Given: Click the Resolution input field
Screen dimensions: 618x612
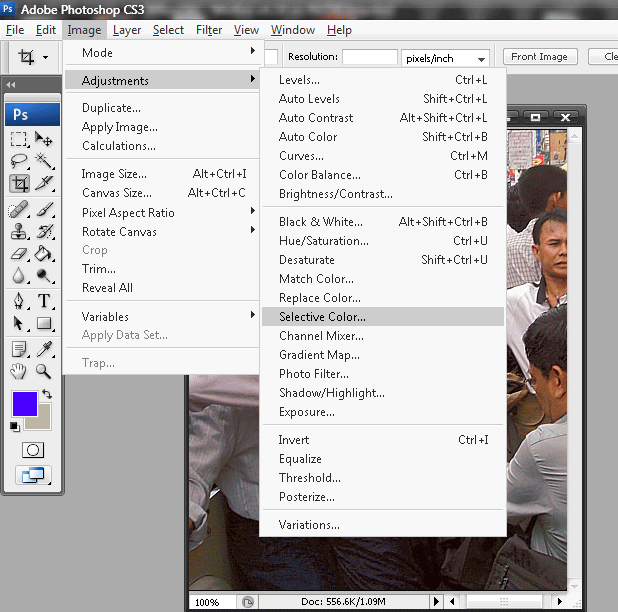Looking at the screenshot, I should (370, 57).
